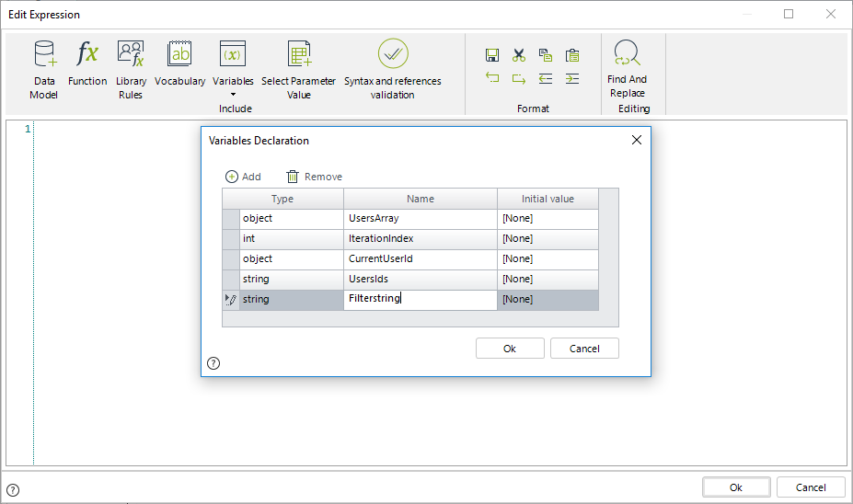Open the Vocabulary tool
Viewport: 853px width, 504px height.
click(179, 63)
